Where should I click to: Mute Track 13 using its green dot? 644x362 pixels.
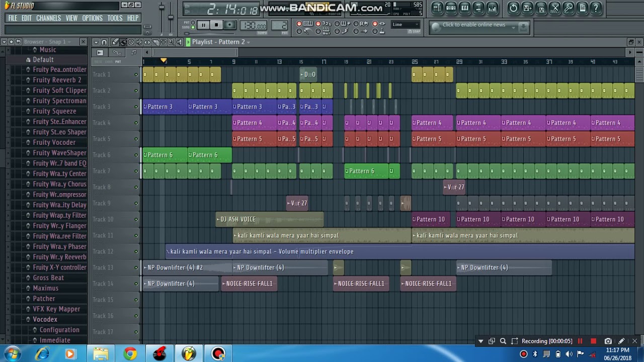[x=136, y=267]
